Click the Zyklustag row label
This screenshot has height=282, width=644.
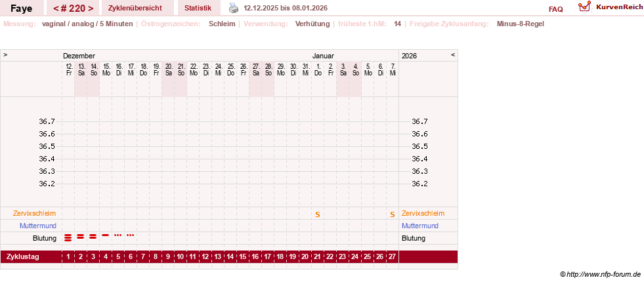point(23,257)
